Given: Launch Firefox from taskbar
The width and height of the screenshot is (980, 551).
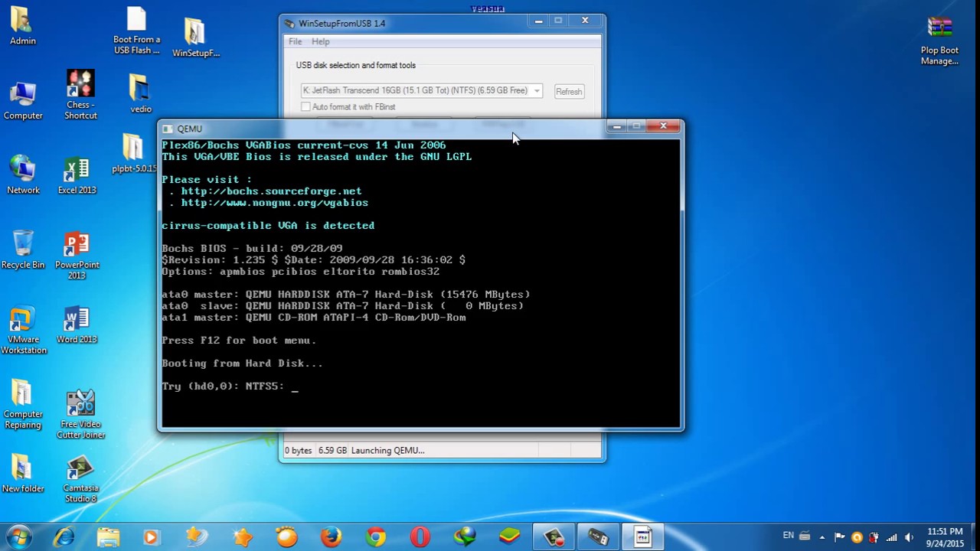Looking at the screenshot, I should coord(331,537).
